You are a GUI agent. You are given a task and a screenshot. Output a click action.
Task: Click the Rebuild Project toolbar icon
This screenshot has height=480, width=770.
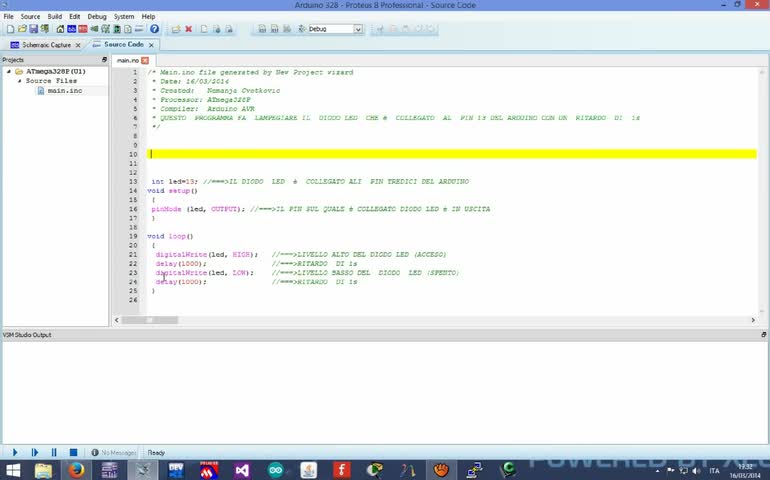pos(275,29)
